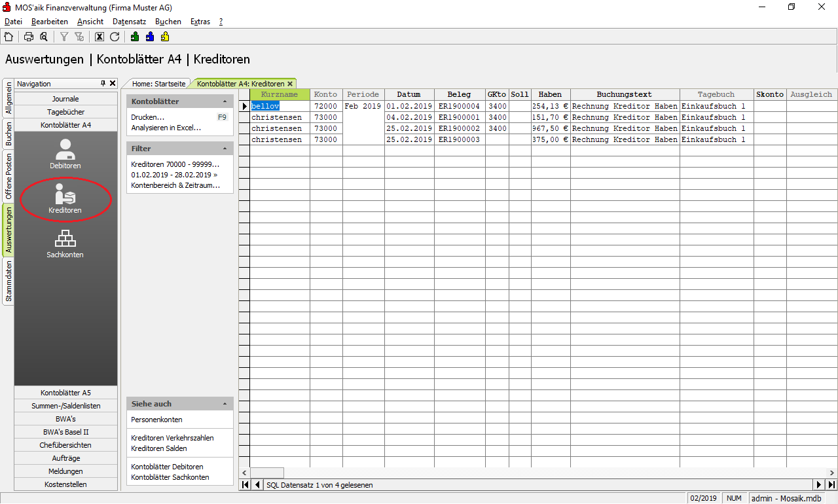Screen dimensions: 838x504
Task: Click the Excel export toolbar icon
Action: (x=100, y=37)
